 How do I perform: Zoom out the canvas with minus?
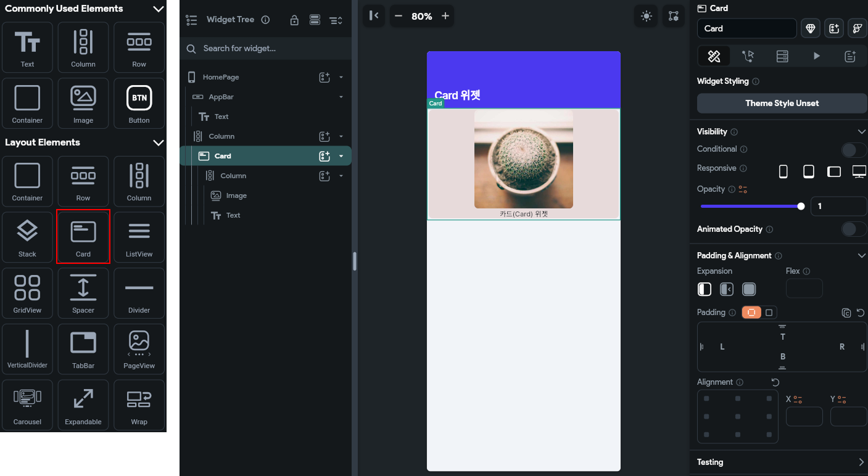[399, 16]
